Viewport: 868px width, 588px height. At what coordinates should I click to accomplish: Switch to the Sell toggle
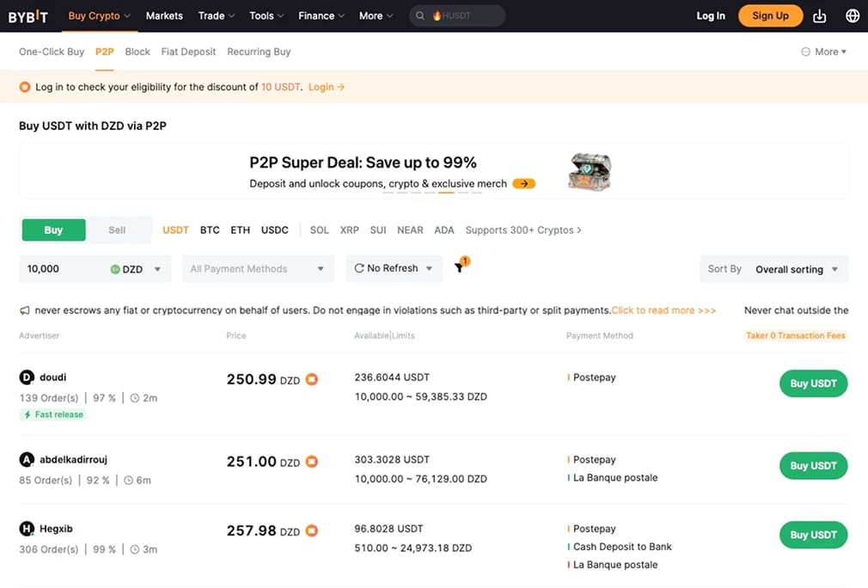tap(117, 230)
